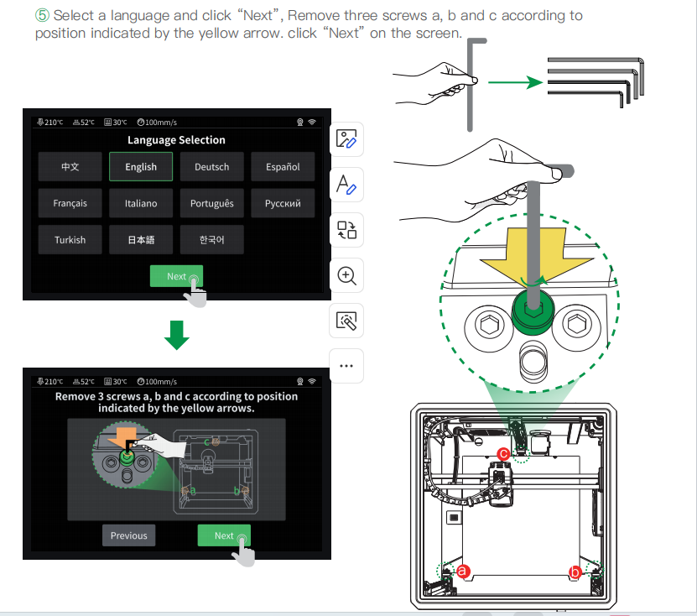
Task: Click the area screenshot tool icon
Action: pos(347,321)
